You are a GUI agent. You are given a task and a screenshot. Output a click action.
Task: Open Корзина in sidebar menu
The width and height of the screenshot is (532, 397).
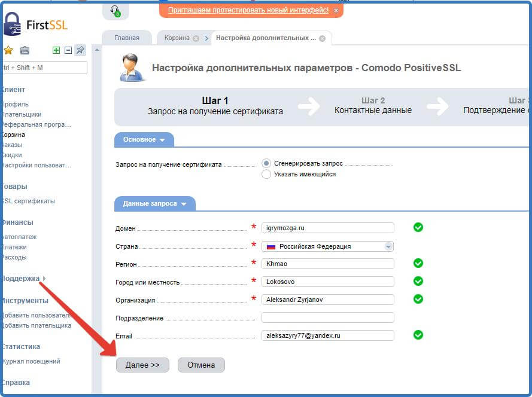(x=13, y=135)
